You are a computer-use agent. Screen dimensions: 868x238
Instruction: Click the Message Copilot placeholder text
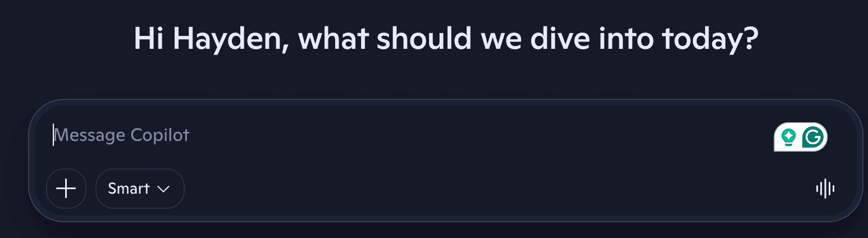click(121, 135)
